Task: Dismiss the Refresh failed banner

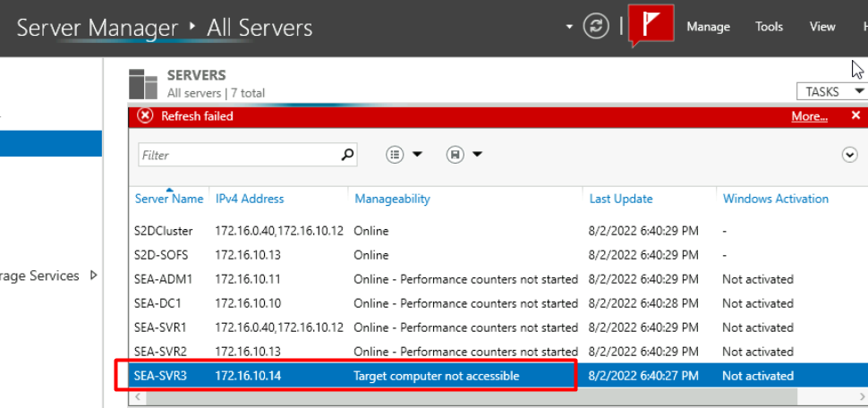Action: point(855,115)
